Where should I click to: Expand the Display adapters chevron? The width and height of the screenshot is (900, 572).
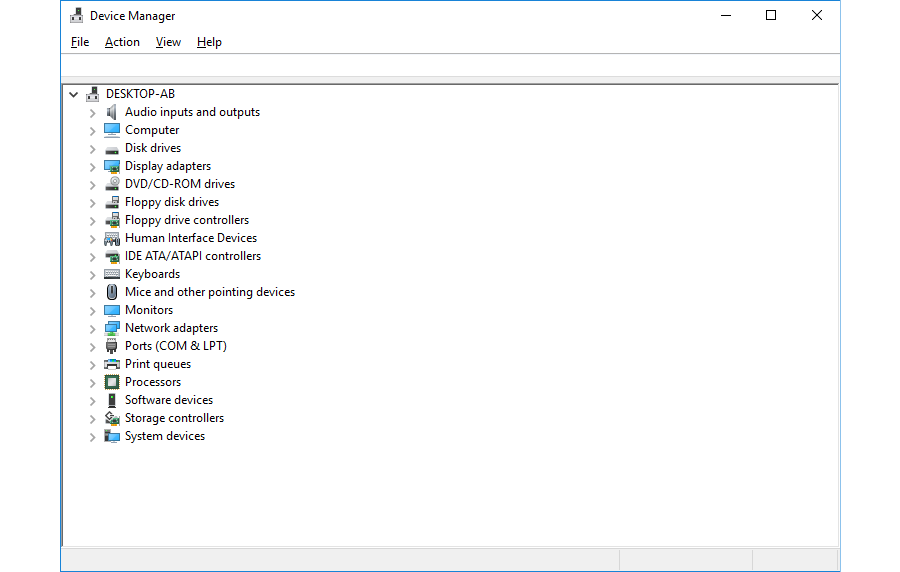pyautogui.click(x=92, y=167)
